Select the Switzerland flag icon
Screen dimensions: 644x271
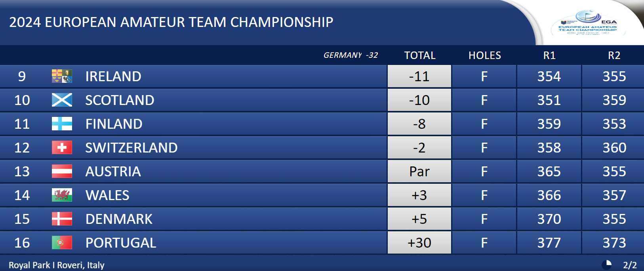[62, 147]
